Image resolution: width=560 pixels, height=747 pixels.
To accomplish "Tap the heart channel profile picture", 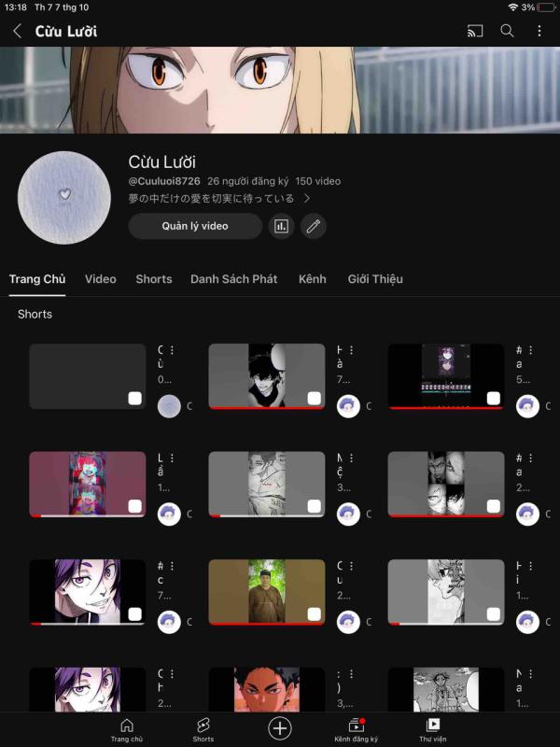I will click(x=64, y=198).
